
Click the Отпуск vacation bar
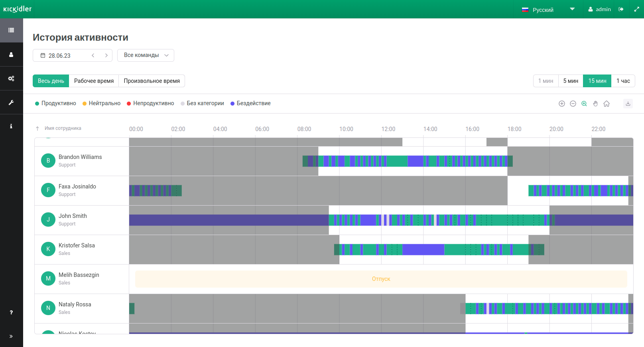click(381, 279)
